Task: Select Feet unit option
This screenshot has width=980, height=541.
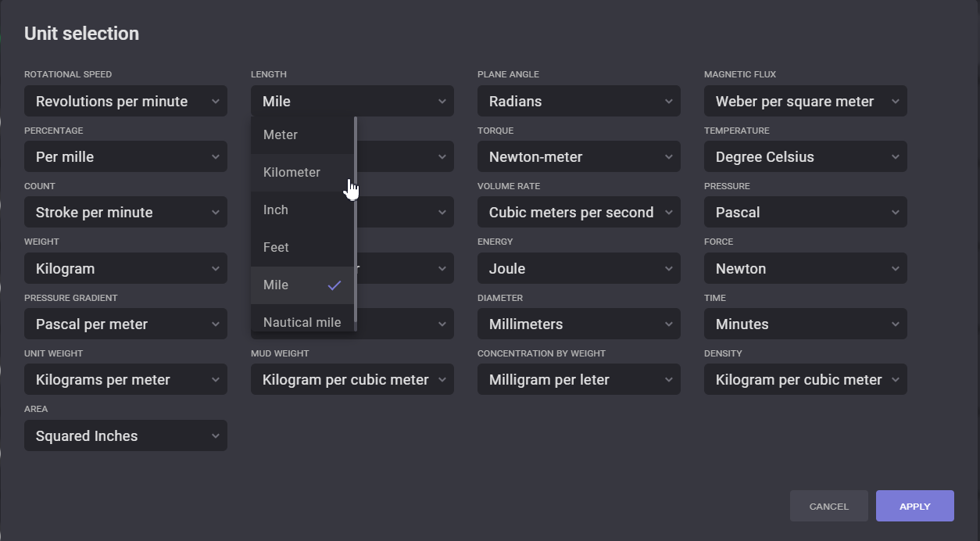Action: coord(301,248)
